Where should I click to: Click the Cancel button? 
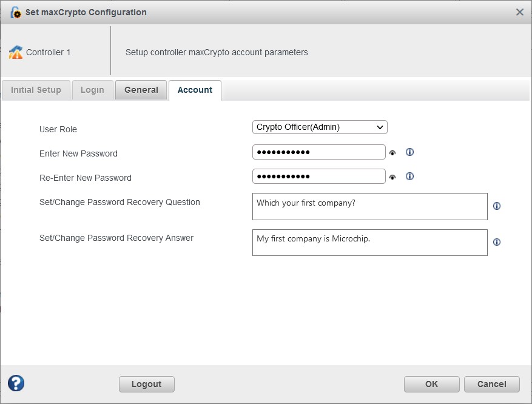491,384
